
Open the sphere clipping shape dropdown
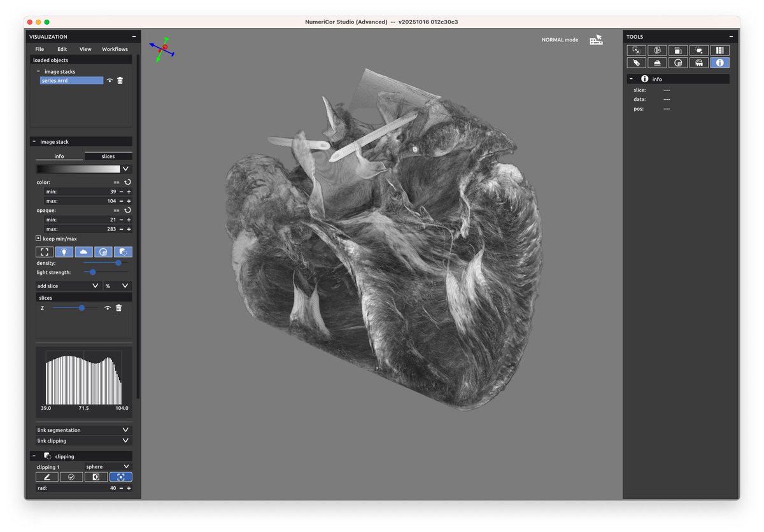click(x=108, y=466)
